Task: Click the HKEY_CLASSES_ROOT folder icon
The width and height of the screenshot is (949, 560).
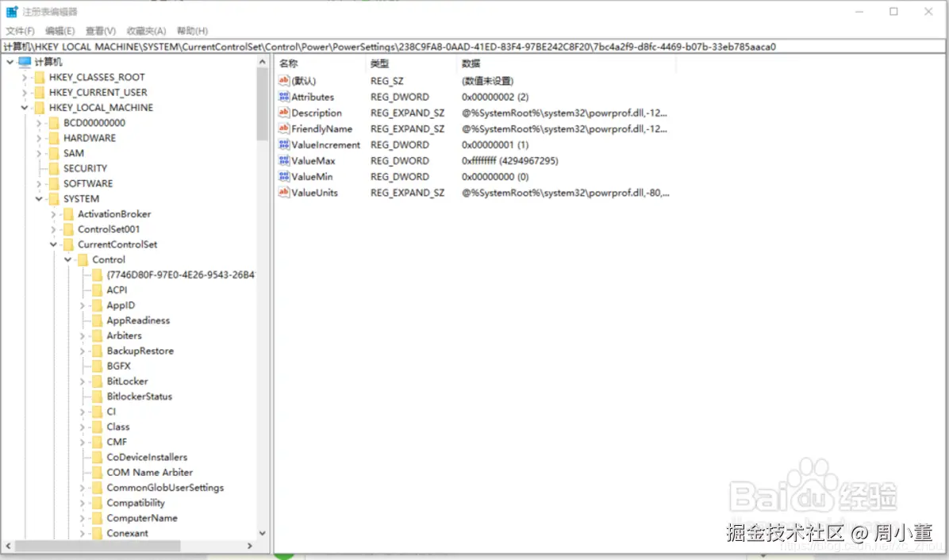Action: 40,77
